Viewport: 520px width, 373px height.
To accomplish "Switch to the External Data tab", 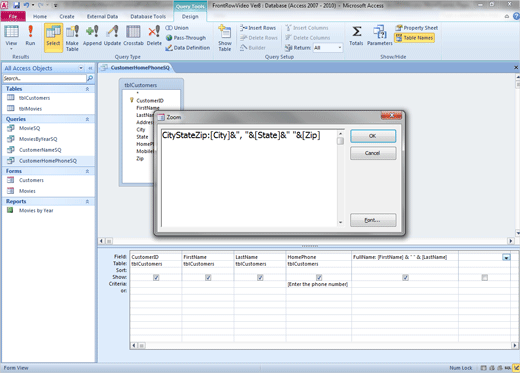I will 102,16.
